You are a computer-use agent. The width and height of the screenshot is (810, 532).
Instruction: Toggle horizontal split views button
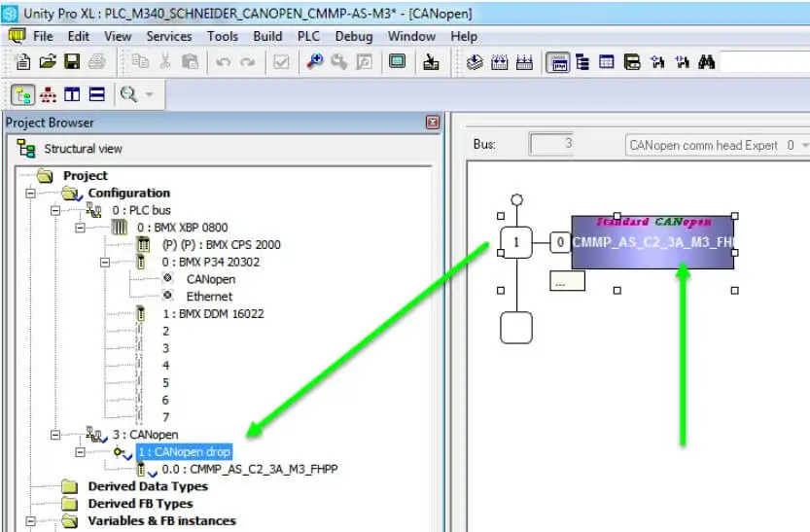coord(96,94)
